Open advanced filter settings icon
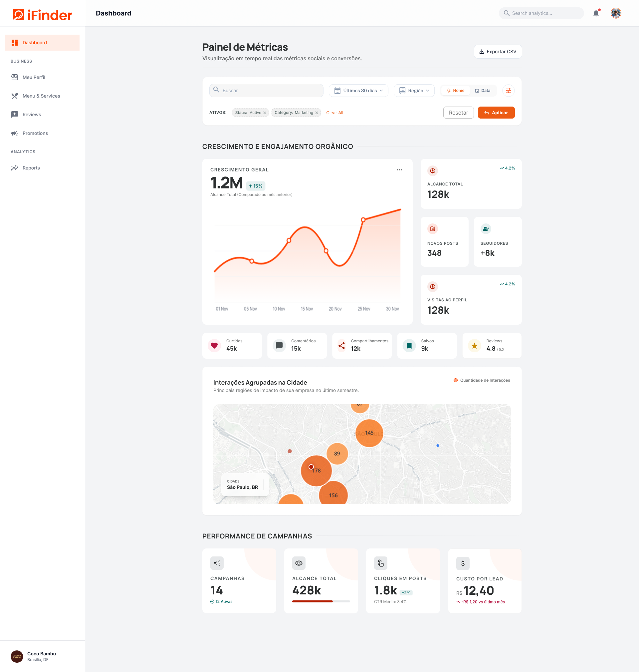Viewport: 639px width, 672px height. coord(508,91)
